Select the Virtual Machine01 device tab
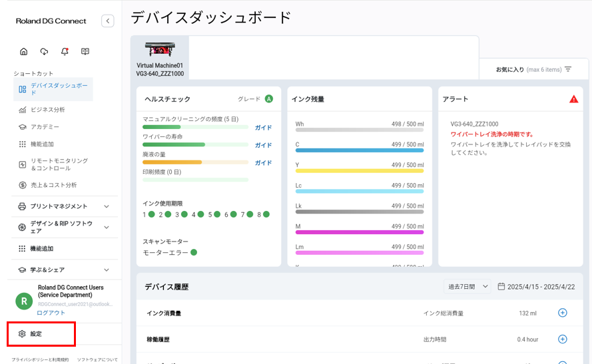 click(160, 58)
